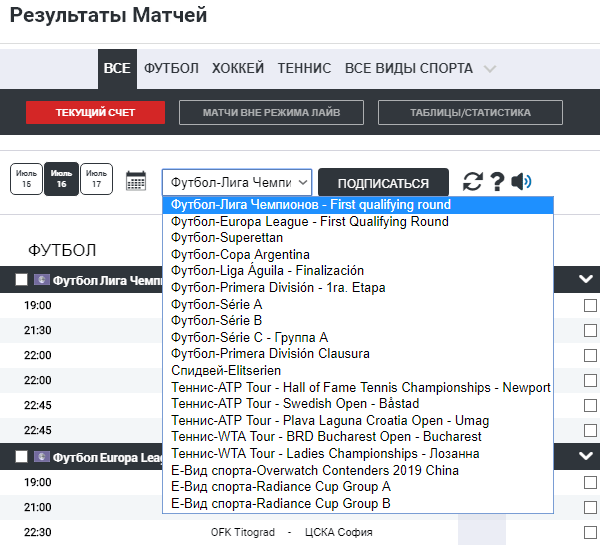Click the Футбол Лига Чемпионов section title

pyautogui.click(x=108, y=281)
